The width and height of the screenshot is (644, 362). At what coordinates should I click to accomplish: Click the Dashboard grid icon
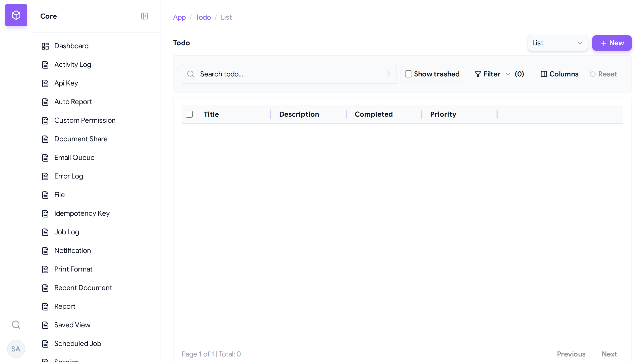(45, 46)
